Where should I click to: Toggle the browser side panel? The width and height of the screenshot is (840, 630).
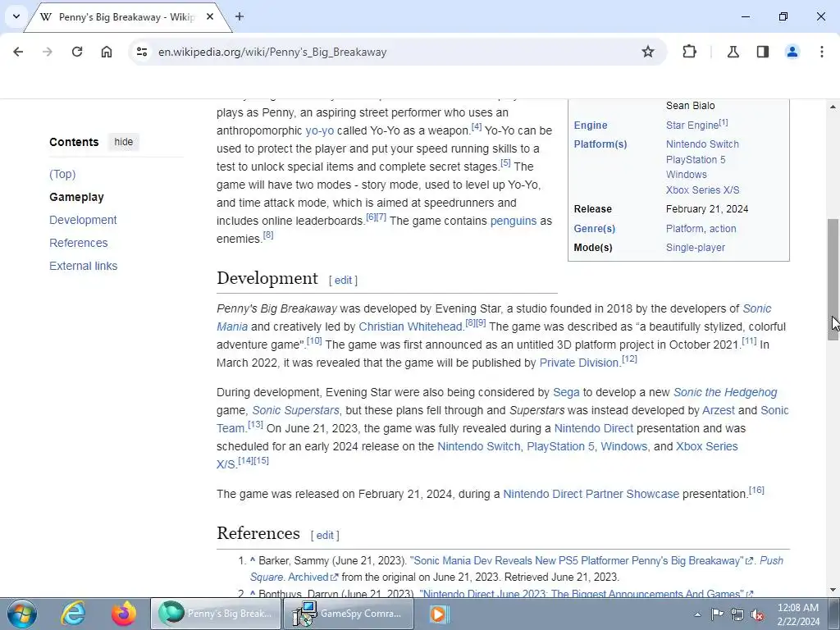click(763, 52)
